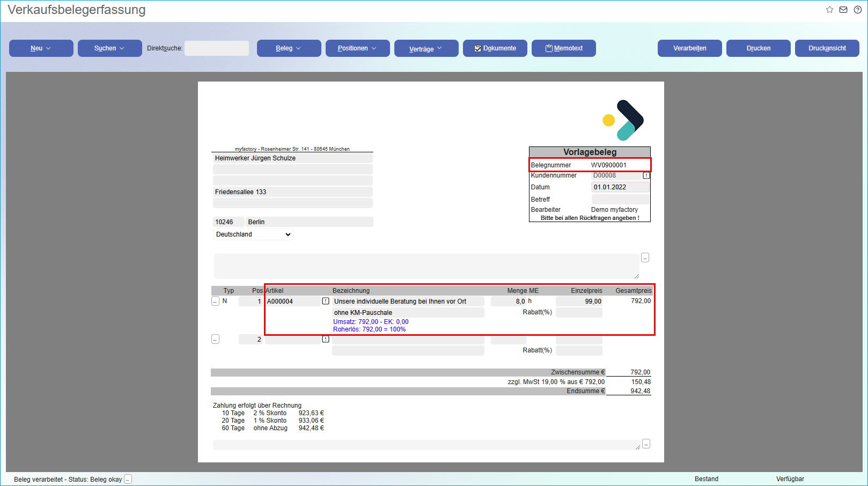
Task: Click Rabatt(%) field of position 2
Action: (x=579, y=351)
